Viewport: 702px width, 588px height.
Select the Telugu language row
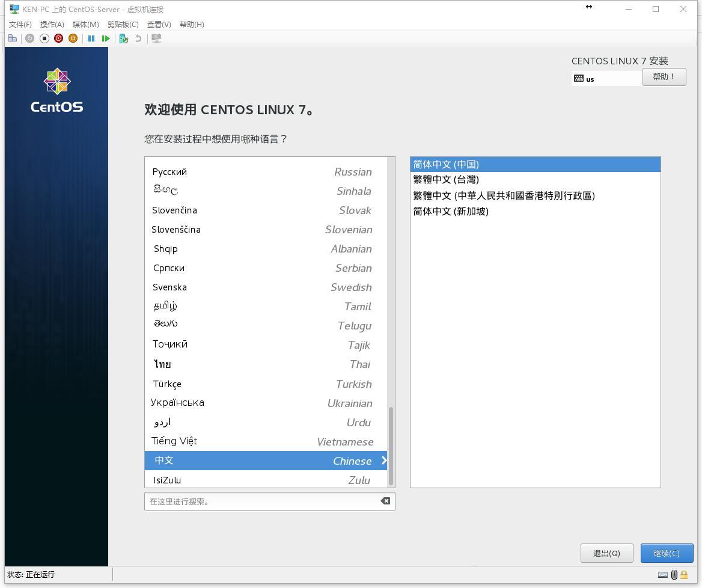[x=266, y=326]
